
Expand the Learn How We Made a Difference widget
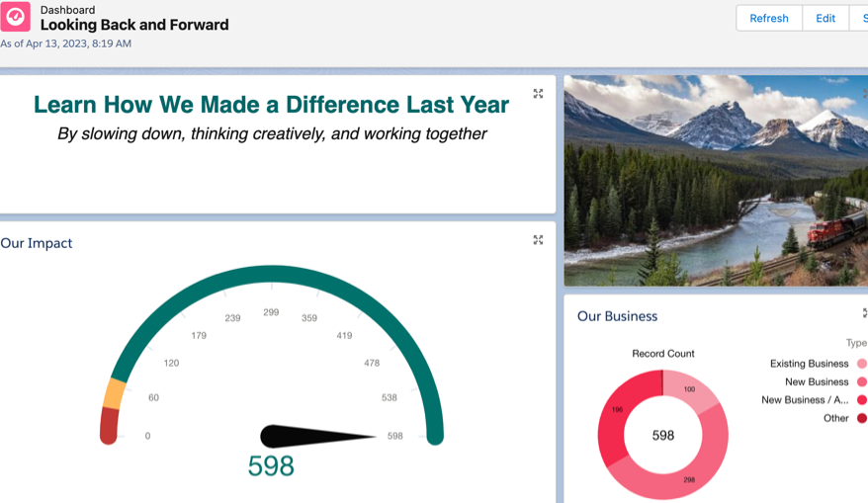(x=538, y=94)
